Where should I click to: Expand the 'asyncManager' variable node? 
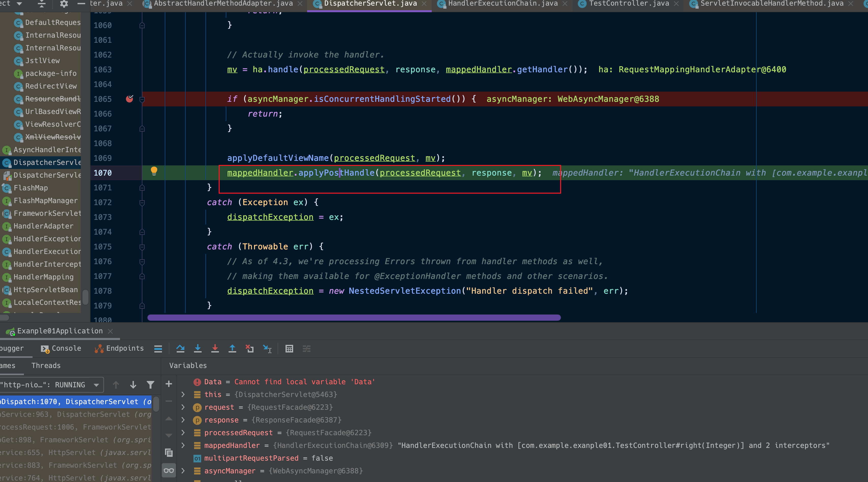click(183, 471)
